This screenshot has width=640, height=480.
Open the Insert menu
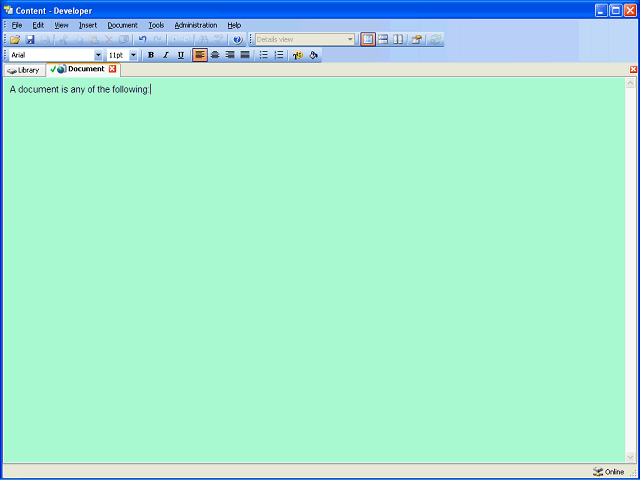tap(88, 25)
